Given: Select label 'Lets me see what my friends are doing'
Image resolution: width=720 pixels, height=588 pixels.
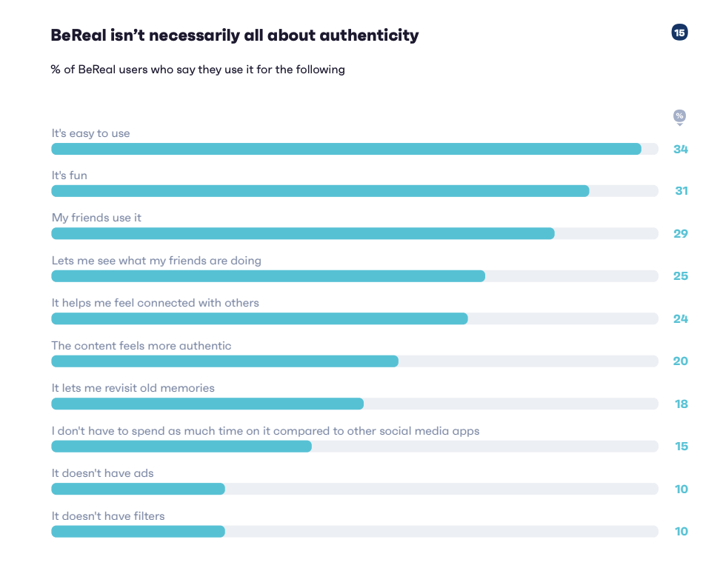Looking at the screenshot, I should [x=156, y=261].
